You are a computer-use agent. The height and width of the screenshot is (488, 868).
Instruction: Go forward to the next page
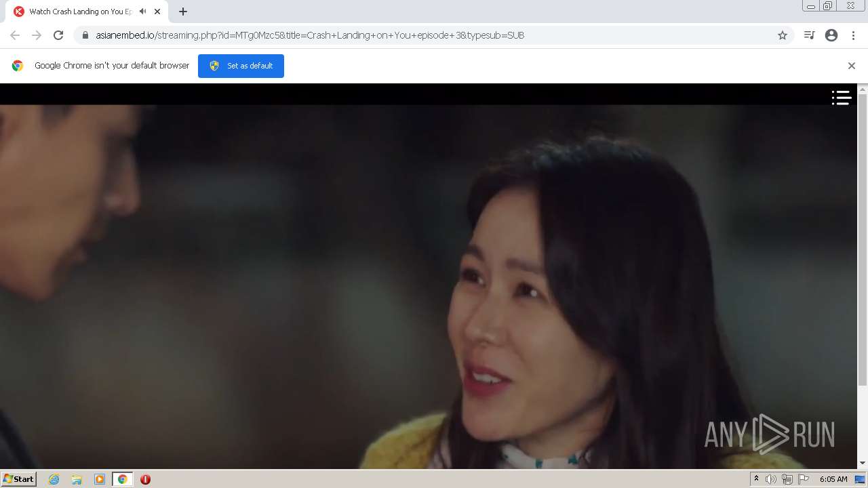pyautogui.click(x=37, y=35)
